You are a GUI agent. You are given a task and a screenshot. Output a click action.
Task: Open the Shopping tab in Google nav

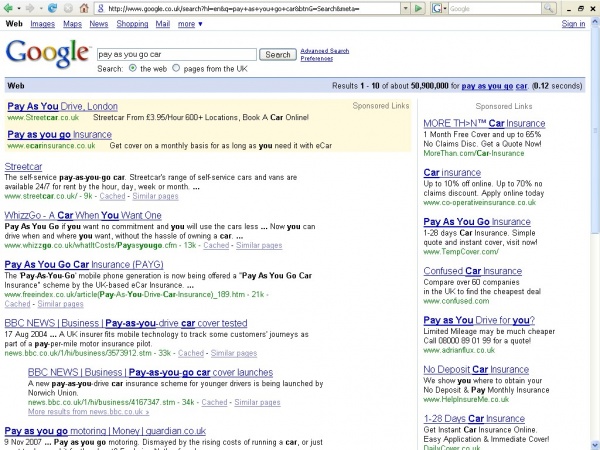[x=131, y=23]
